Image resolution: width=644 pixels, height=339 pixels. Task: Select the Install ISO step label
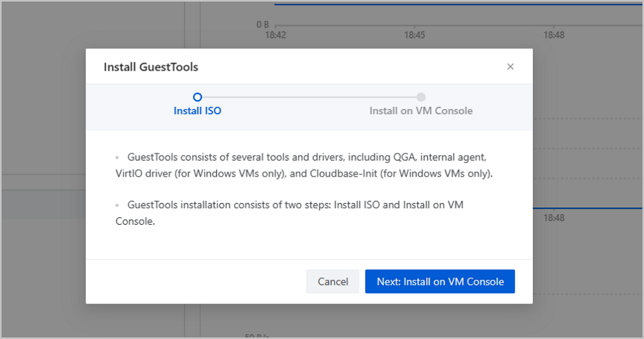[x=197, y=111]
